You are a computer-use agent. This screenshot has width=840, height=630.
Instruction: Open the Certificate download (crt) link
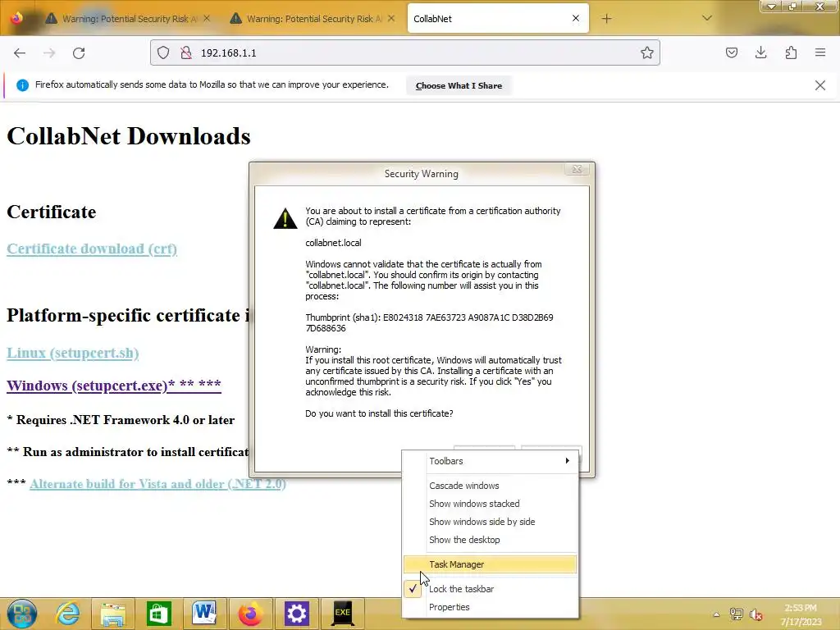click(92, 249)
